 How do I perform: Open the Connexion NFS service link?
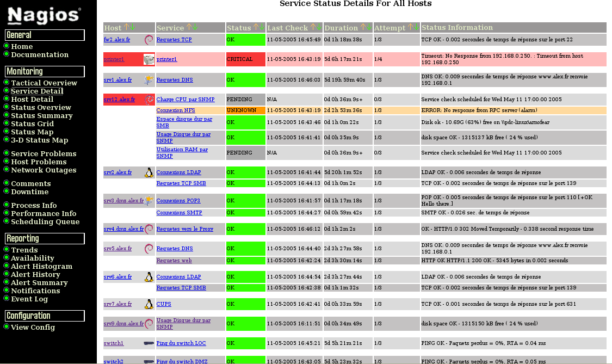(x=176, y=110)
